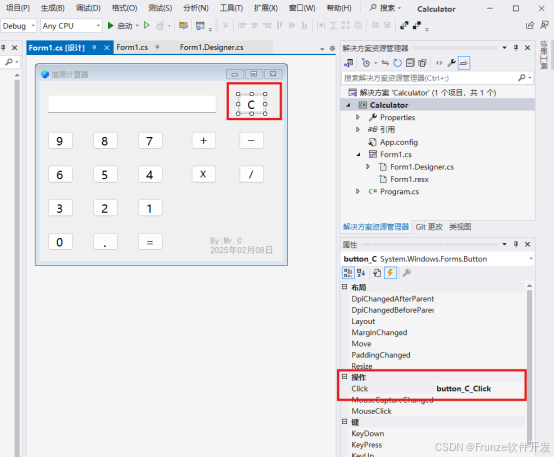Screen dimensions: 554x458
Task: Expand the Properties folder node
Action: (358, 117)
